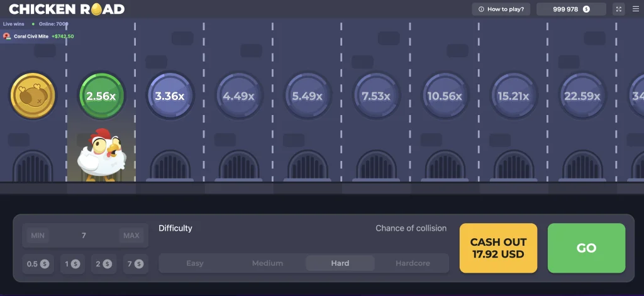Set bet to MIN
Screen dimensions: 644x296
[x=38, y=235]
